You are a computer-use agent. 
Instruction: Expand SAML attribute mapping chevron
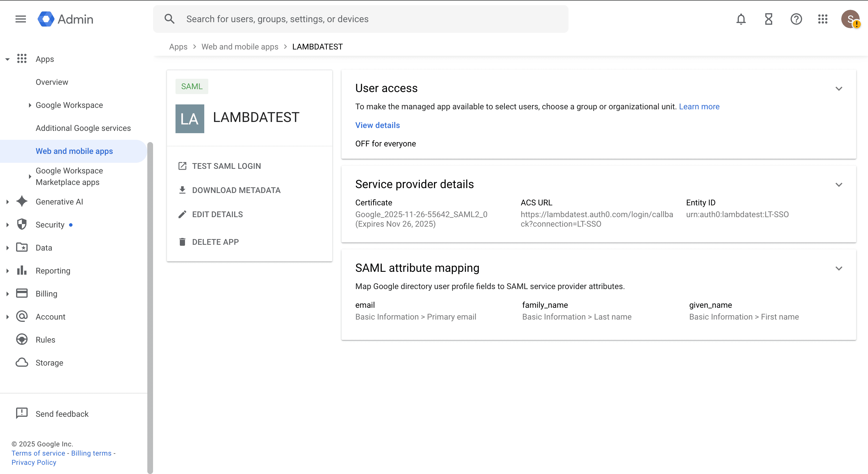(839, 268)
